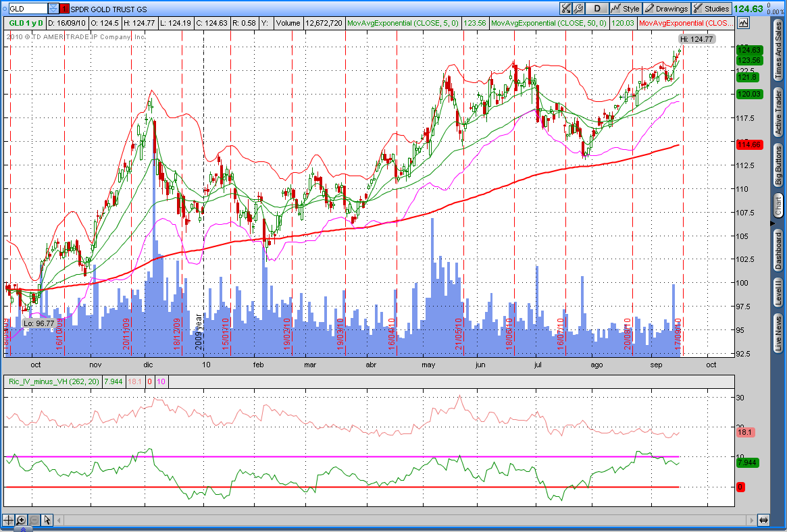Click the GLD symbol input field

28,9
